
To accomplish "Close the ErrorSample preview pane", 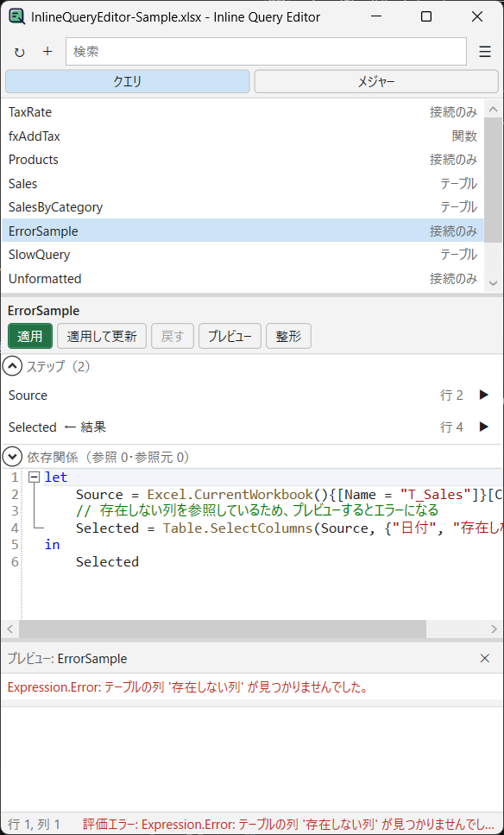I will pyautogui.click(x=485, y=658).
